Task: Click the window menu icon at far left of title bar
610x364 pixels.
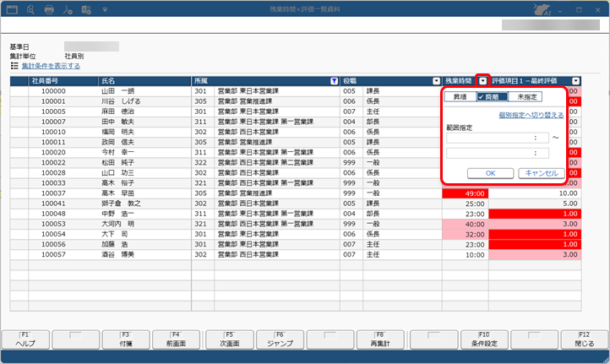Action: (x=12, y=10)
